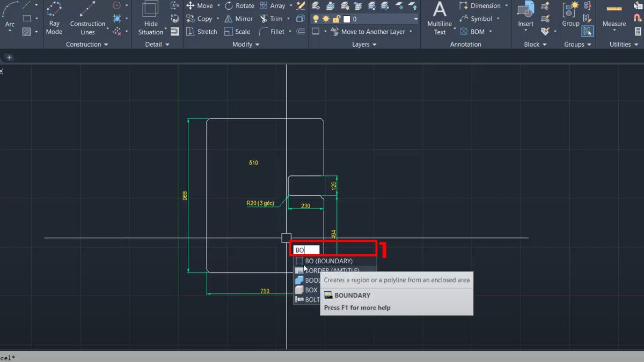
Task: Toggle layer freeze sun icon
Action: point(326,19)
